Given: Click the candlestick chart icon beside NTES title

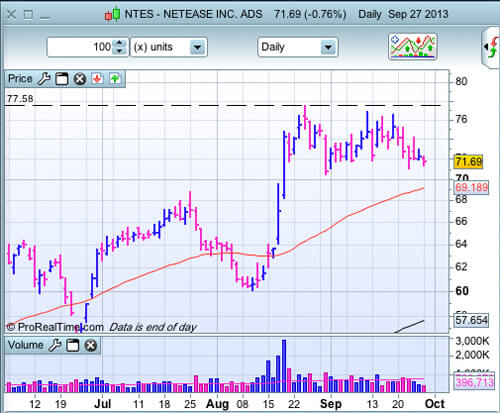Looking at the screenshot, I should point(112,15).
